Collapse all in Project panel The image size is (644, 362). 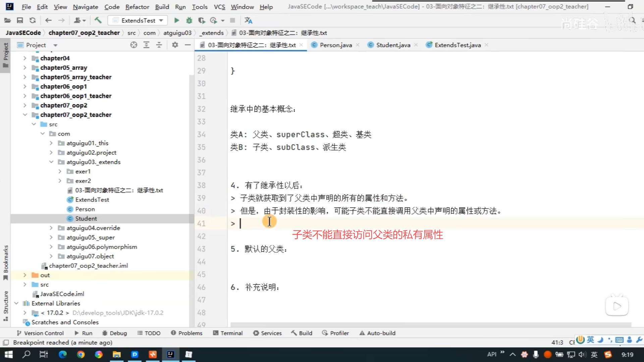[x=159, y=45]
